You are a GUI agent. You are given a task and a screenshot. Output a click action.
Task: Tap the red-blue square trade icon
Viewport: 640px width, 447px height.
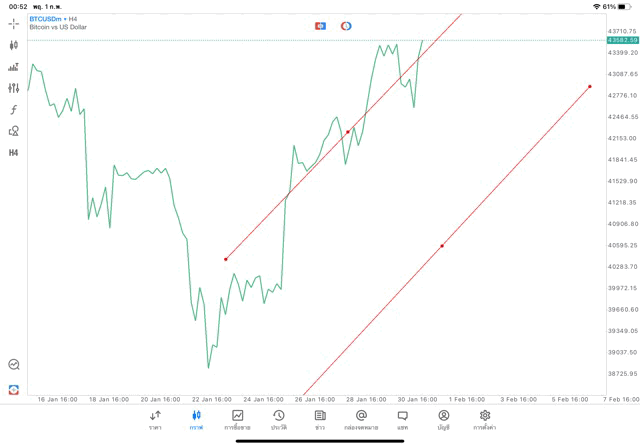pyautogui.click(x=320, y=25)
